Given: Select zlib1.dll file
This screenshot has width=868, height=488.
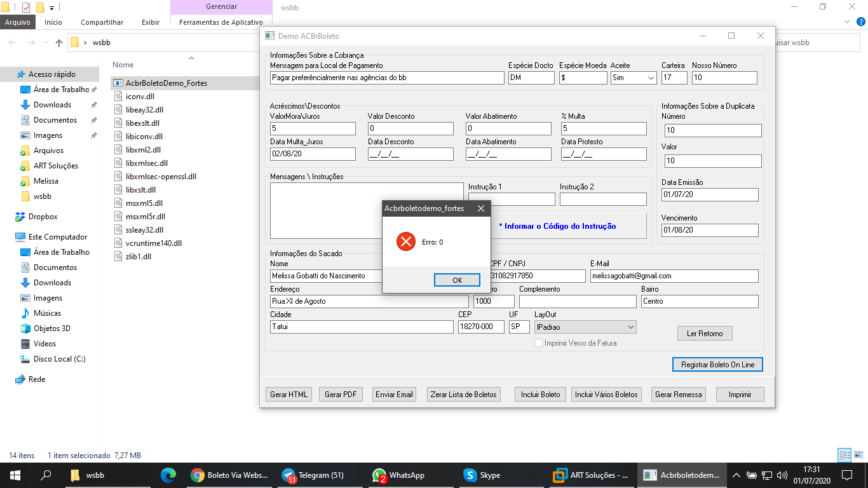Looking at the screenshot, I should [x=138, y=257].
